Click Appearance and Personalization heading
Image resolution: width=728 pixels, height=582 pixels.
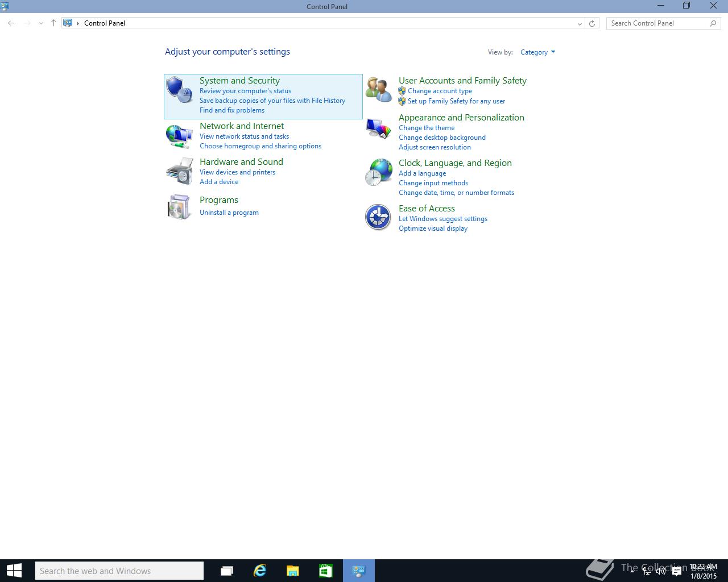[x=461, y=118]
